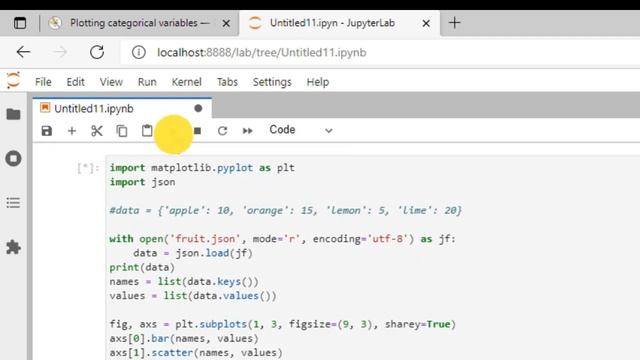Switch to Untitled11.ipyn JupyterLab browser tab
Viewport: 640px width, 360px height.
340,23
